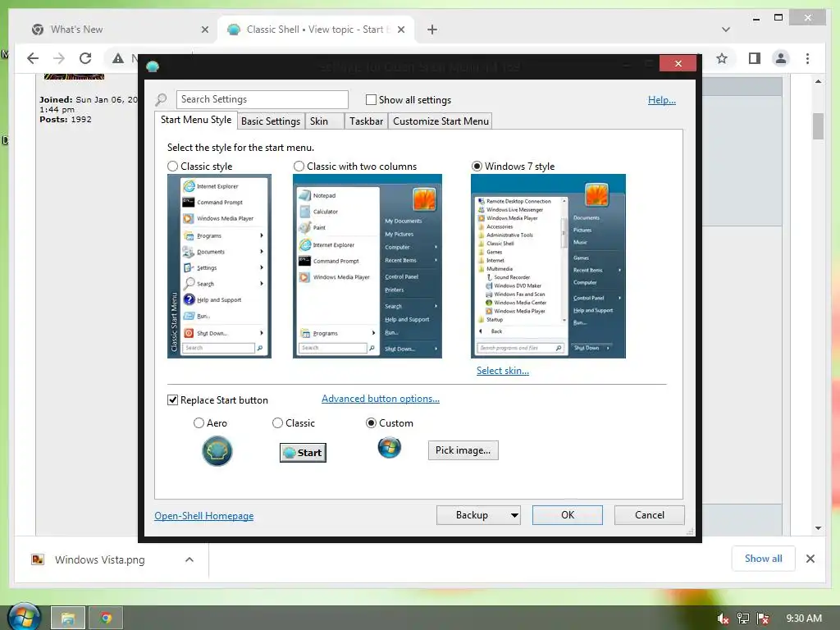Confirm settings with the OK button
840x630 pixels.
pyautogui.click(x=568, y=515)
